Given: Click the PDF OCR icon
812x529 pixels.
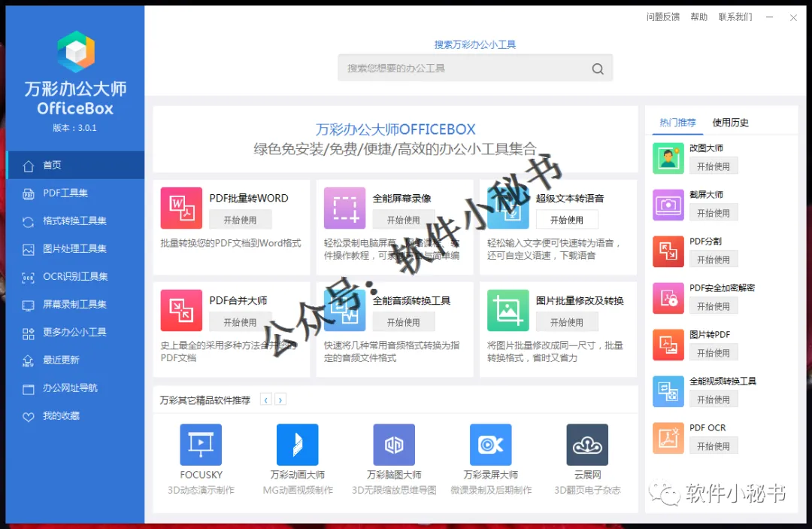Looking at the screenshot, I should click(x=668, y=438).
